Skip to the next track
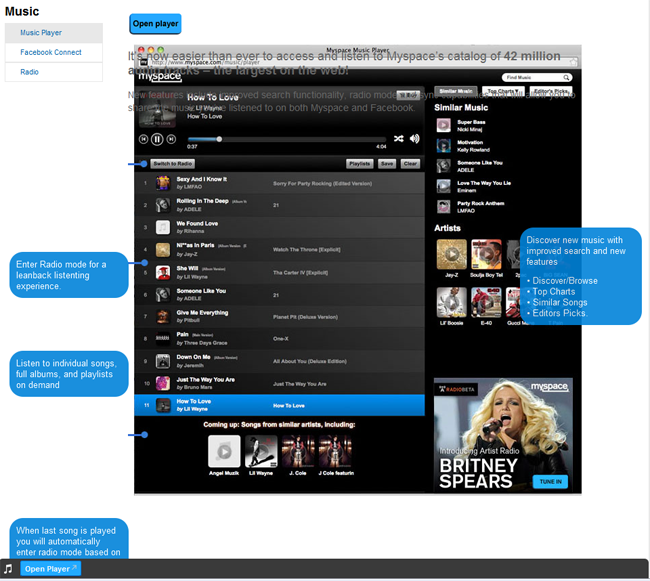 [171, 139]
